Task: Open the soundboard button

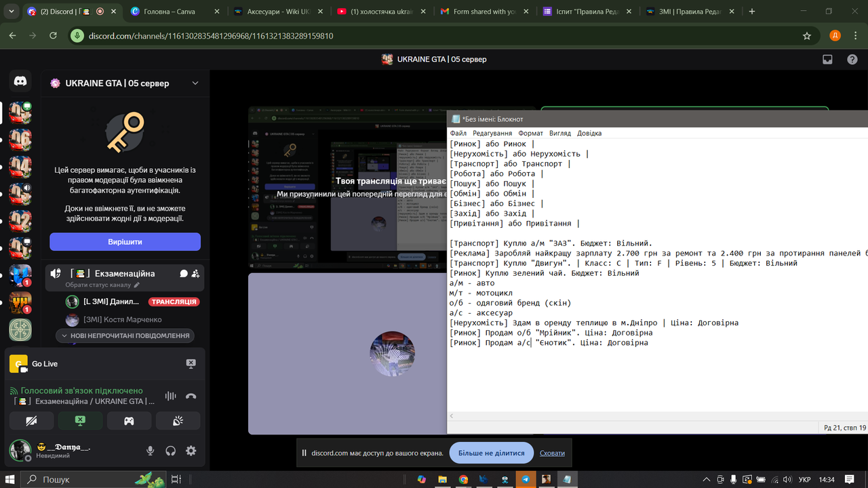Action: pos(178,421)
